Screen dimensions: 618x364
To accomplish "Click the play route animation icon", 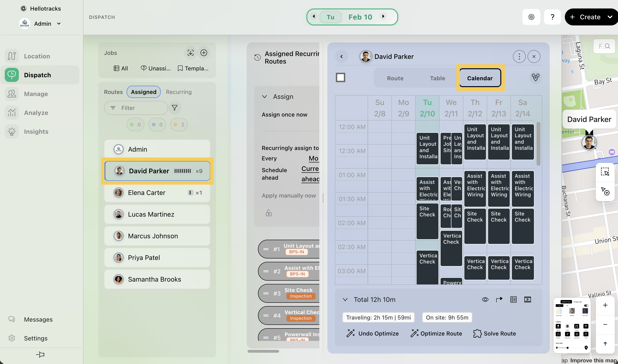I will 527,299.
